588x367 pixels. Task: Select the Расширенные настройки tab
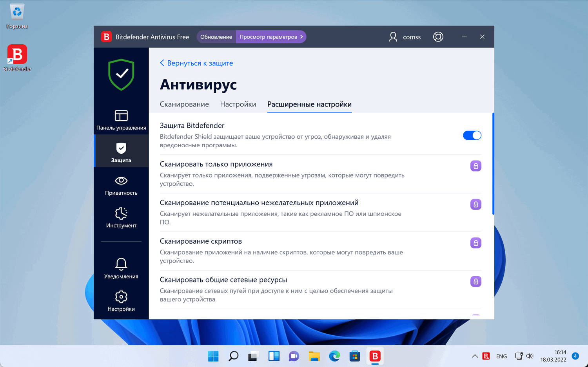(309, 105)
